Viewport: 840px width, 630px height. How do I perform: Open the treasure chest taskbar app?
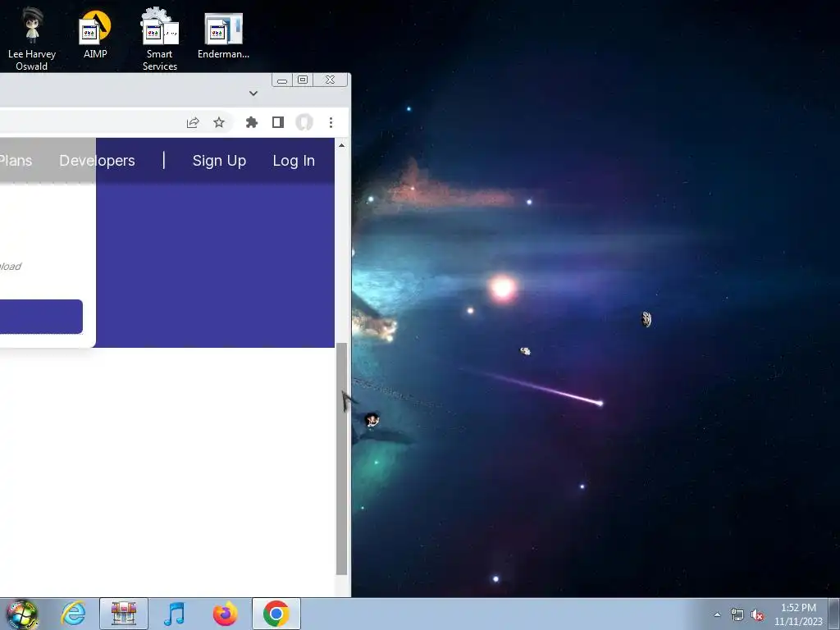[x=124, y=614]
